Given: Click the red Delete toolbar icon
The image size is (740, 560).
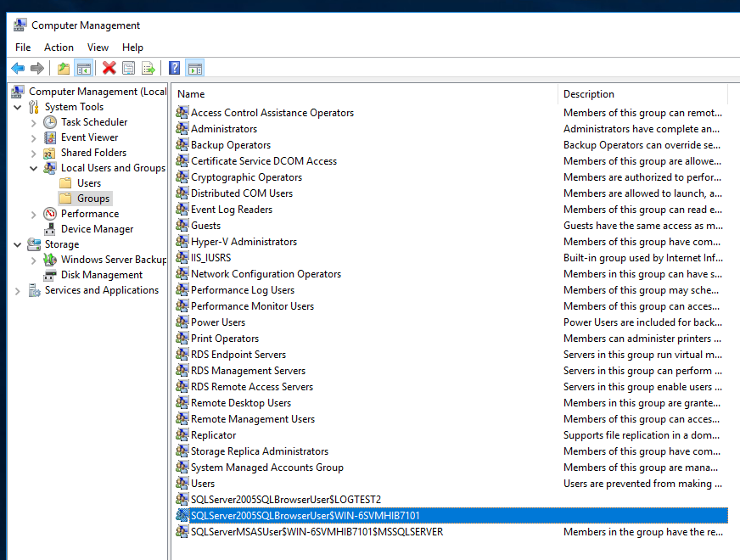Looking at the screenshot, I should click(109, 69).
